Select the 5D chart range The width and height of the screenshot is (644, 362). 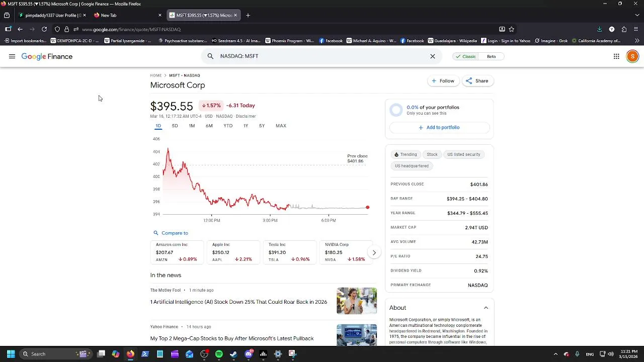tap(175, 126)
